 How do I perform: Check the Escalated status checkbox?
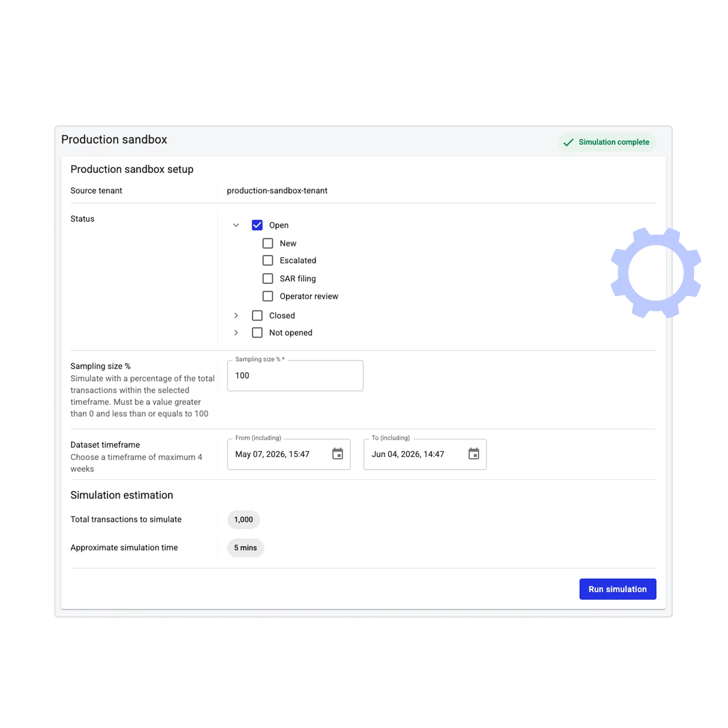tap(268, 261)
